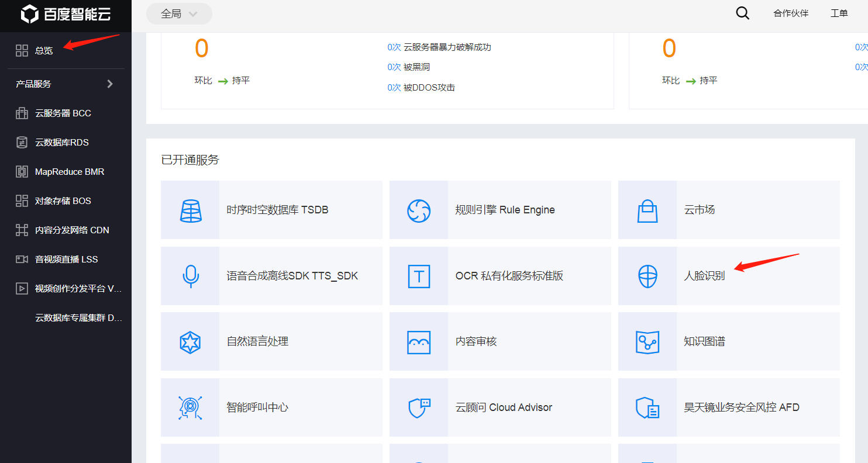Screen dimensions: 868x463
Task: Click the 音视频直播 LSS camera icon
Action: pyautogui.click(x=22, y=259)
